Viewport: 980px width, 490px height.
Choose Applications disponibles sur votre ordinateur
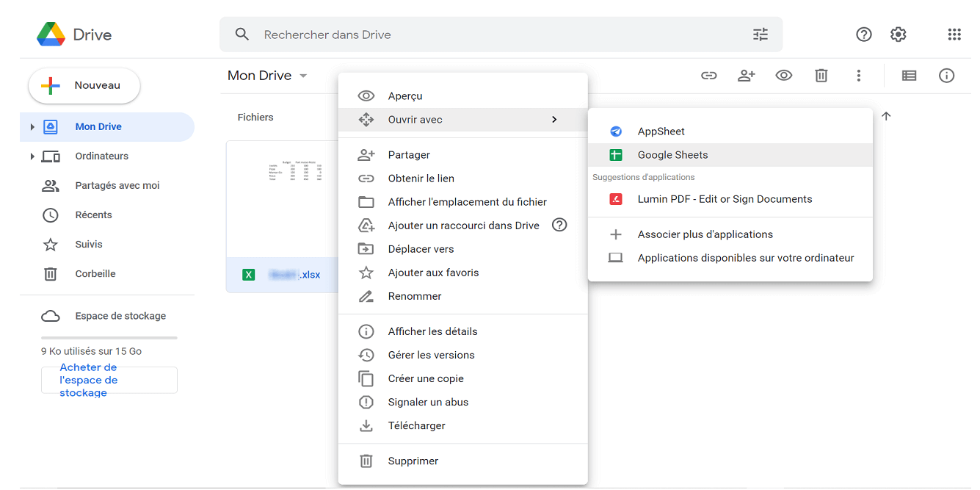tap(730, 258)
